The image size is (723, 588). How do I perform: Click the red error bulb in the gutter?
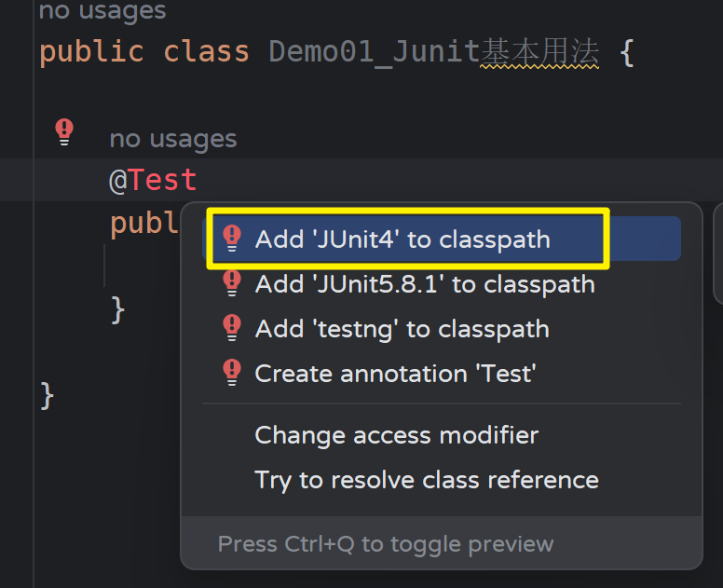coord(63,131)
